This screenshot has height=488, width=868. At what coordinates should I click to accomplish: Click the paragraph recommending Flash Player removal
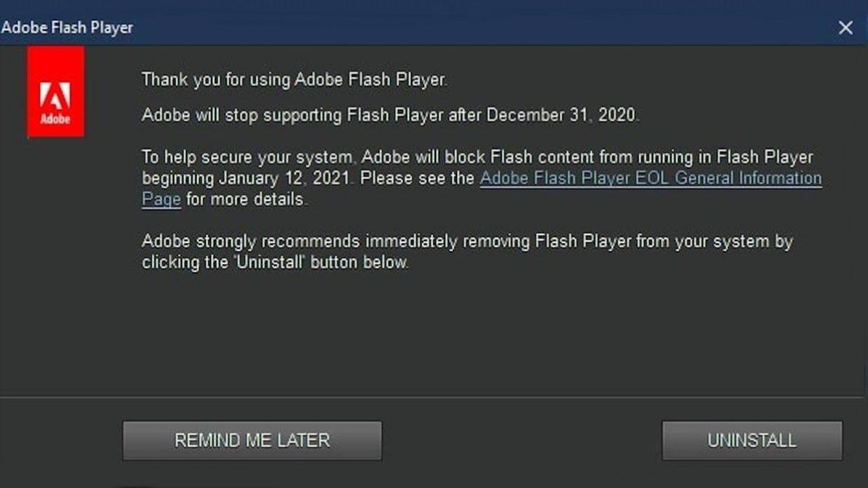click(470, 252)
